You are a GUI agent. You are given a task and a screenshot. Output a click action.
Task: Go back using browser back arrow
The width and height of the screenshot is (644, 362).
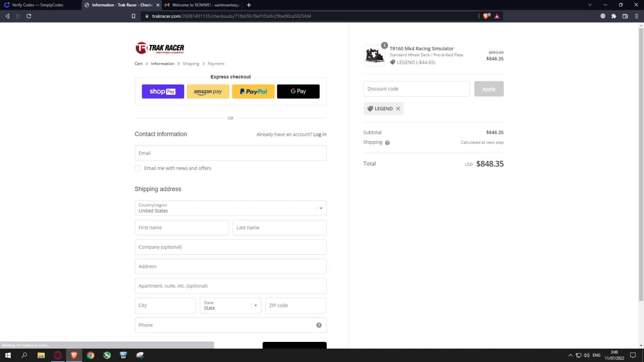click(7, 16)
